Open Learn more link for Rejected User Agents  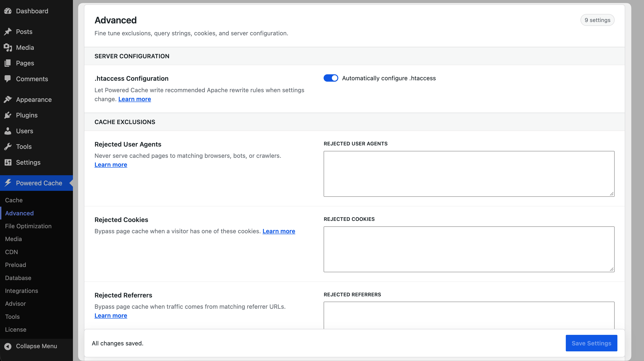click(111, 164)
